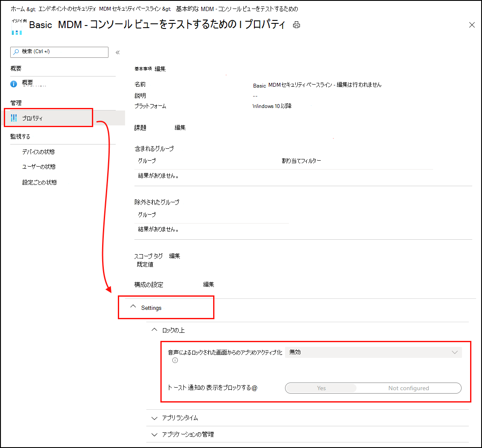Select Not configured for toast notifications
Screen dimensions: 482x448
pyautogui.click(x=408, y=388)
